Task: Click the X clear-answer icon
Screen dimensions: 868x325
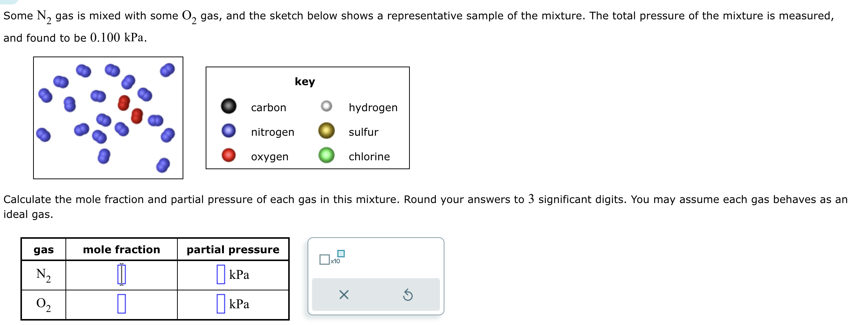Action: point(344,295)
